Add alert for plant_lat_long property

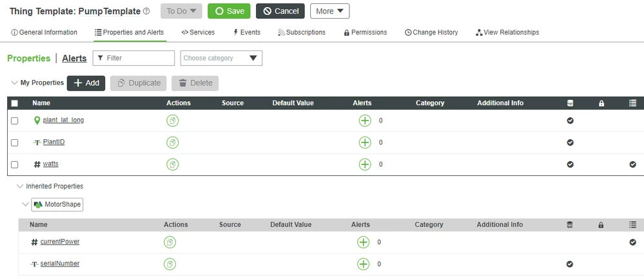pos(365,120)
